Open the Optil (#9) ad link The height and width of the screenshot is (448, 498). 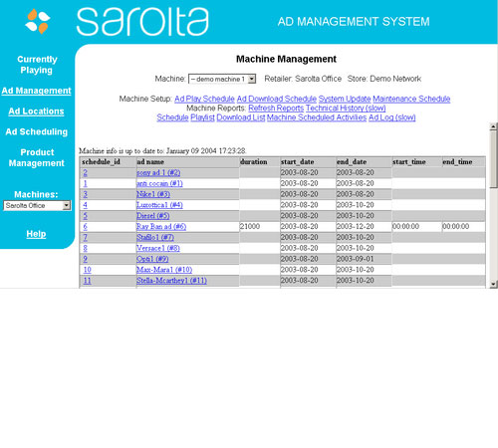[x=152, y=259]
